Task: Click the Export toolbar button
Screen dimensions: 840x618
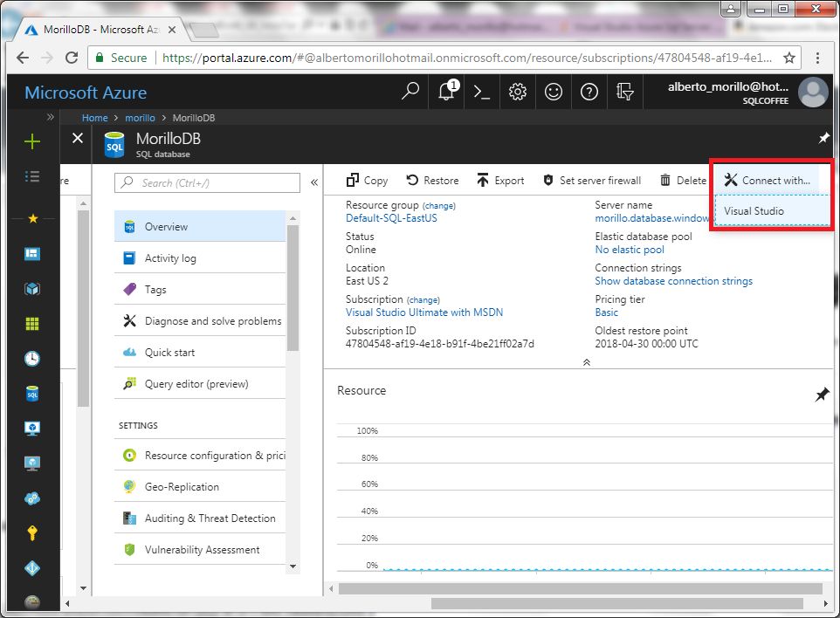Action: (500, 181)
